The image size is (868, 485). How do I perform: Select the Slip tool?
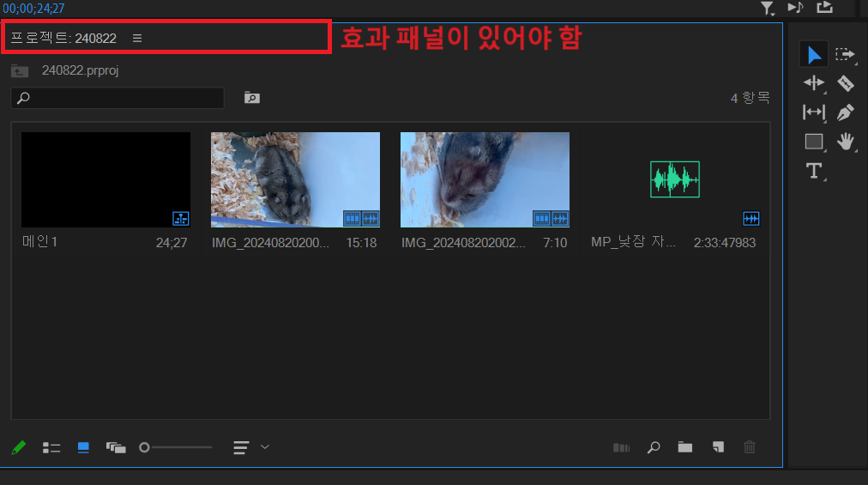tap(814, 112)
